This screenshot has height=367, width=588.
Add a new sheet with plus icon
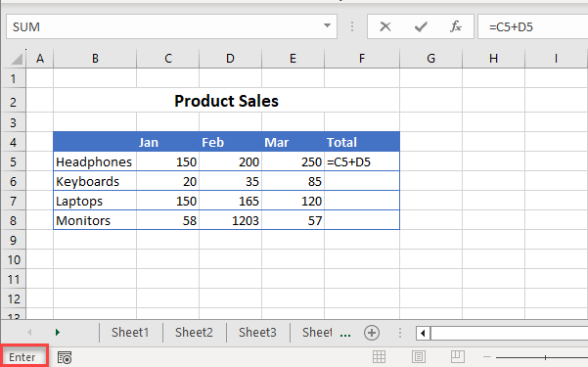click(372, 333)
